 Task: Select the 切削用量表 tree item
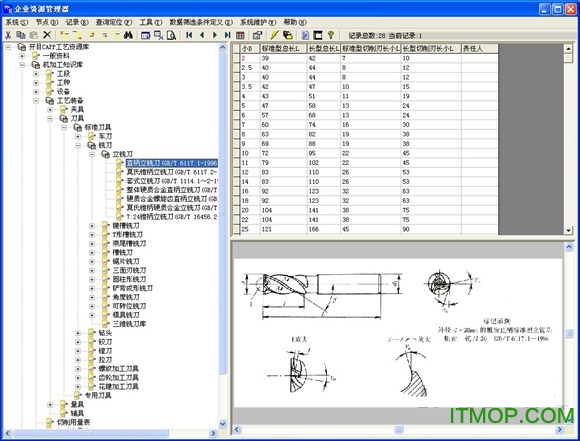73,422
